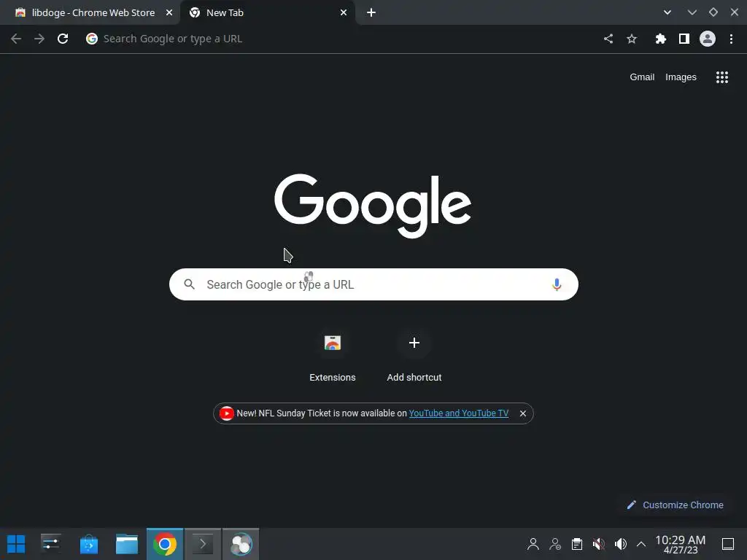The width and height of the screenshot is (747, 560).
Task: Open volume control in system tray
Action: point(620,544)
